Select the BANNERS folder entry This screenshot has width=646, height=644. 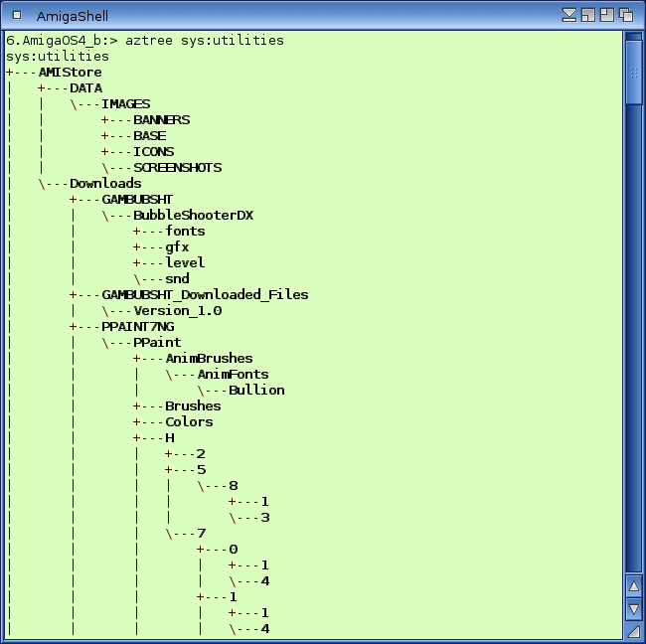[161, 120]
